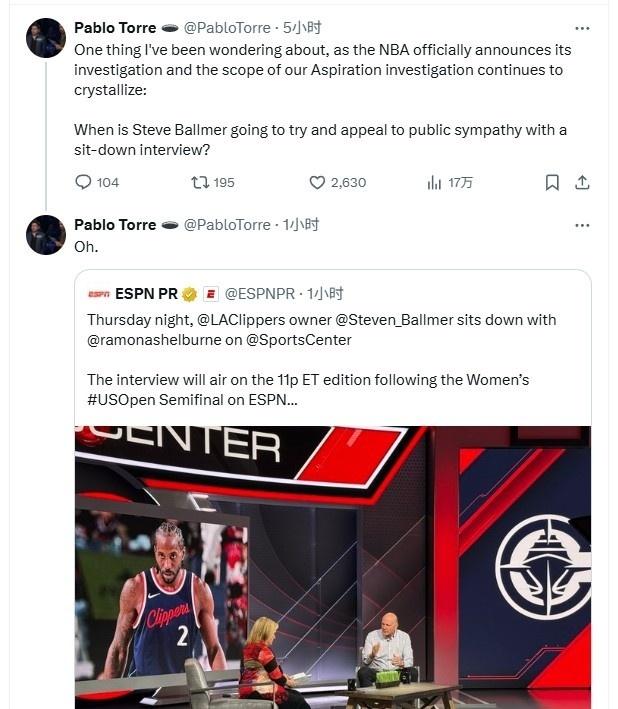
Task: Click the @PabloTorre handle on the first tweet
Action: (x=227, y=28)
